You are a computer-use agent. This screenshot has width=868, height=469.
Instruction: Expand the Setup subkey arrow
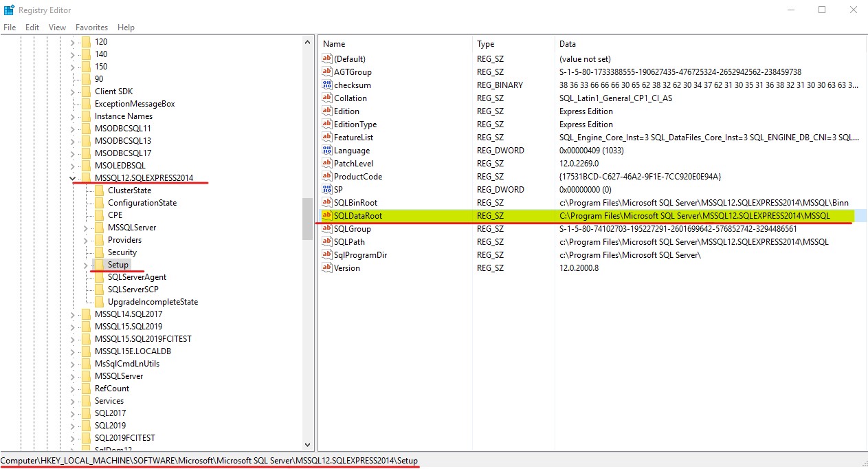pos(86,265)
